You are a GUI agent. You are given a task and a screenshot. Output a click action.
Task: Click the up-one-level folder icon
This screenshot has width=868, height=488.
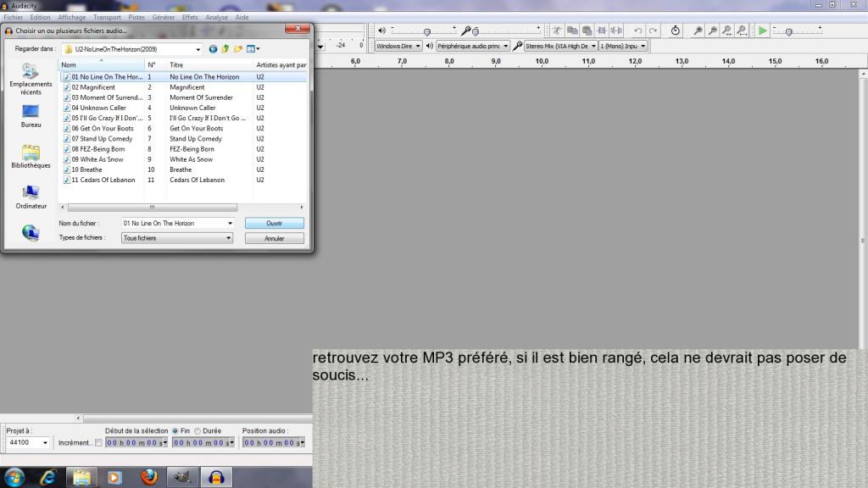click(x=225, y=49)
